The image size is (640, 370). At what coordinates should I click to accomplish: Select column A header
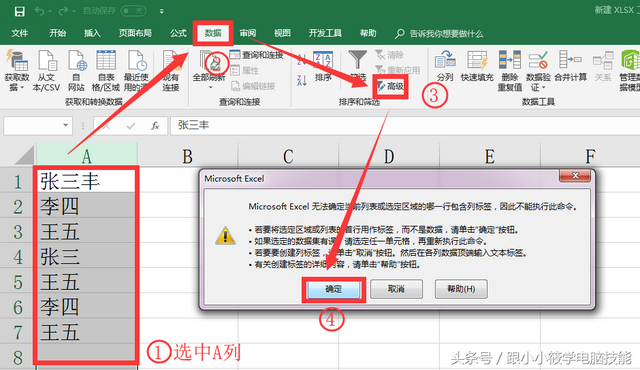click(87, 156)
